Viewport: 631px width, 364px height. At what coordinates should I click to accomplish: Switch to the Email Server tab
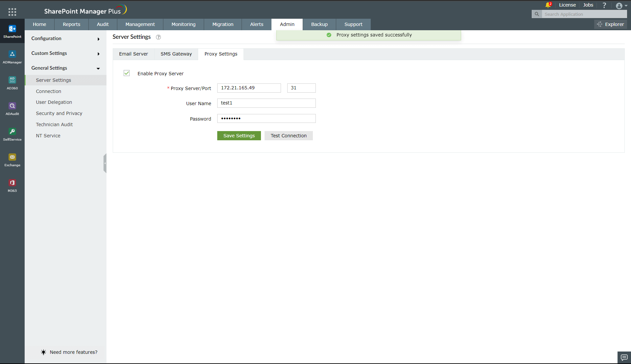[133, 54]
